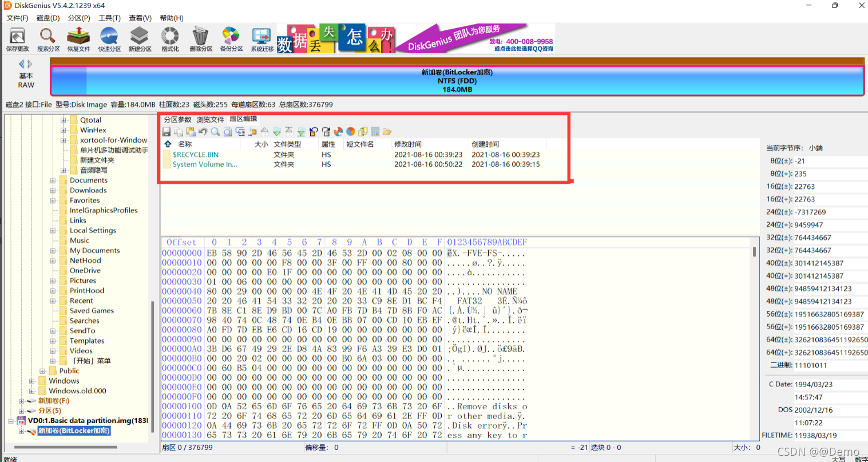
Task: Open the 磁盘(D) menu
Action: [x=48, y=18]
